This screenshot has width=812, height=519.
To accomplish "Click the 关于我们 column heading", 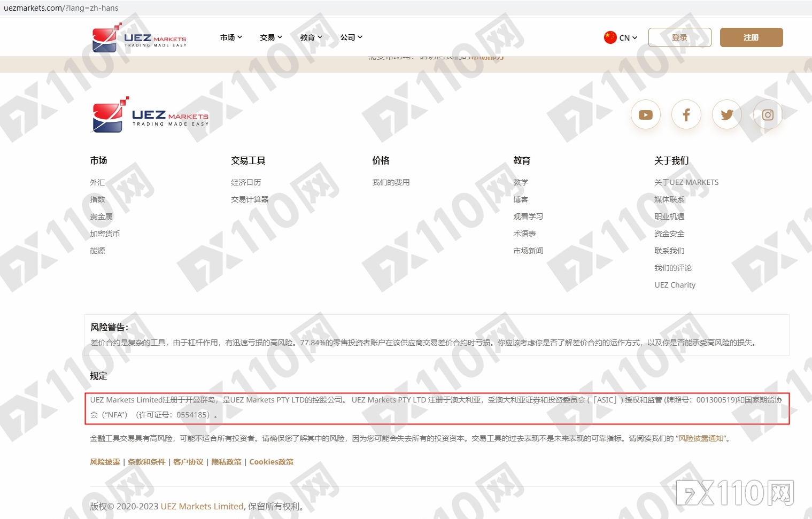I will (671, 160).
